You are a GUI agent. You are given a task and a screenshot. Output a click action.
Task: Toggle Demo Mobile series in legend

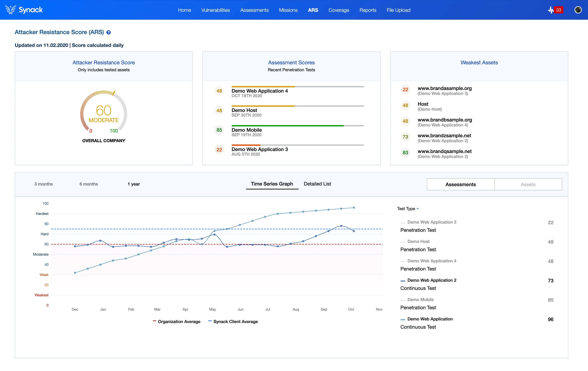[x=417, y=300]
